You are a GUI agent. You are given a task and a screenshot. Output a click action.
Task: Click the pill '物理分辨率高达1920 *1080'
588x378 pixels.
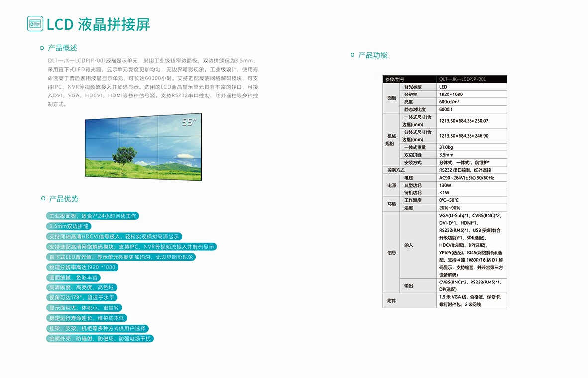pyautogui.click(x=82, y=267)
